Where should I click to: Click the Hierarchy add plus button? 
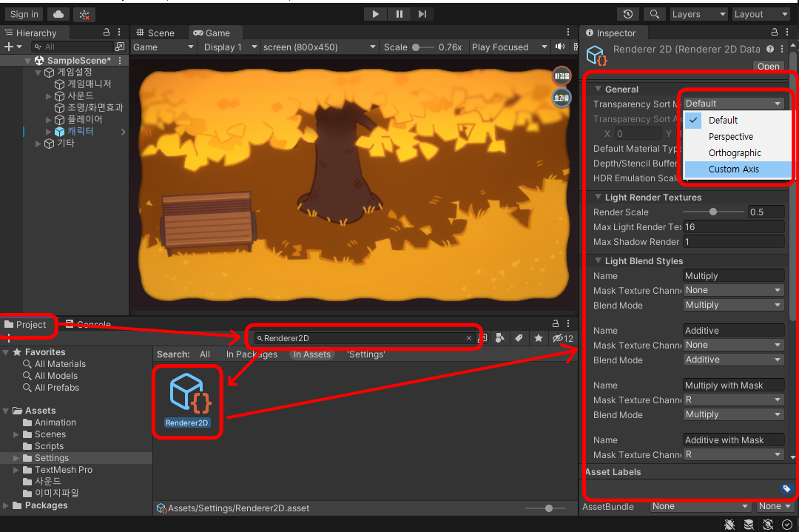(x=13, y=47)
